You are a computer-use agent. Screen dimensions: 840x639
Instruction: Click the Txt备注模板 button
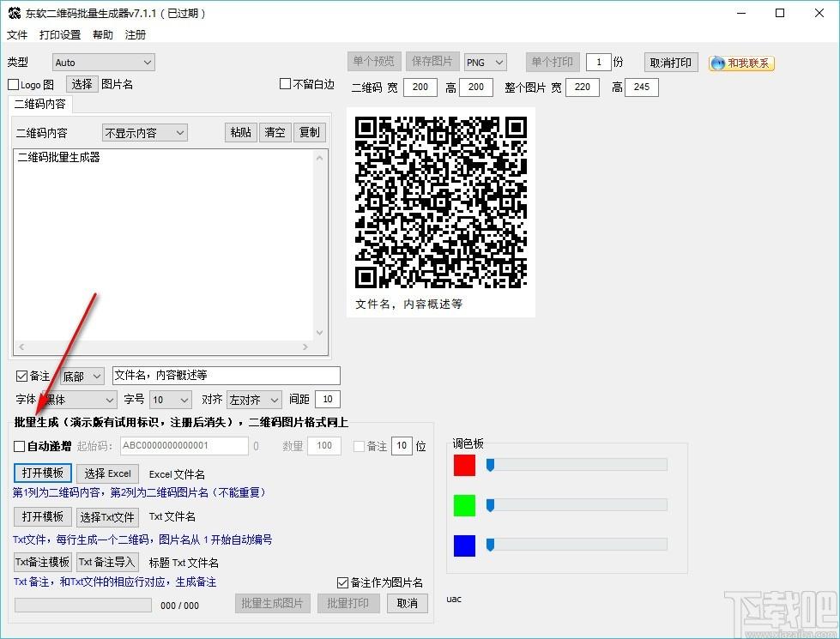(x=43, y=562)
